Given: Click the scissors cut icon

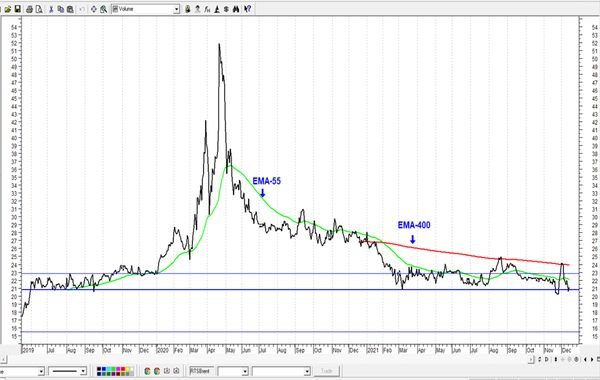Looking at the screenshot, I should pos(51,9).
